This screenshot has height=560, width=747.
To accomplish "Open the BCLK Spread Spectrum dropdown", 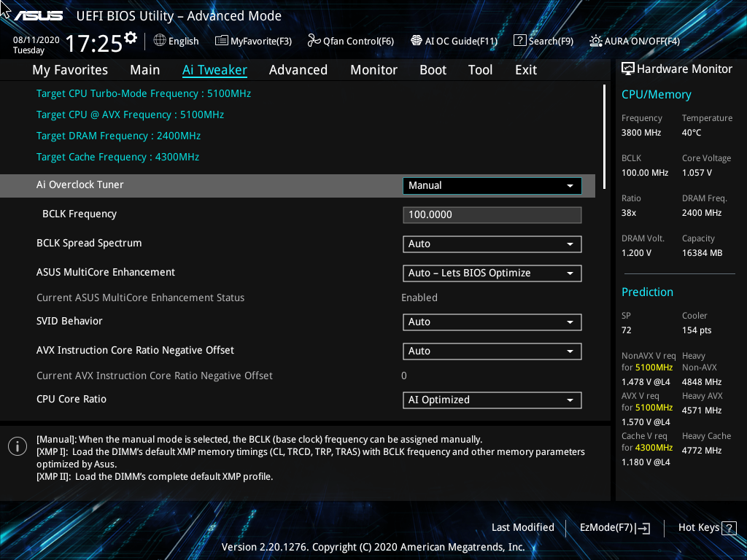I will 492,244.
